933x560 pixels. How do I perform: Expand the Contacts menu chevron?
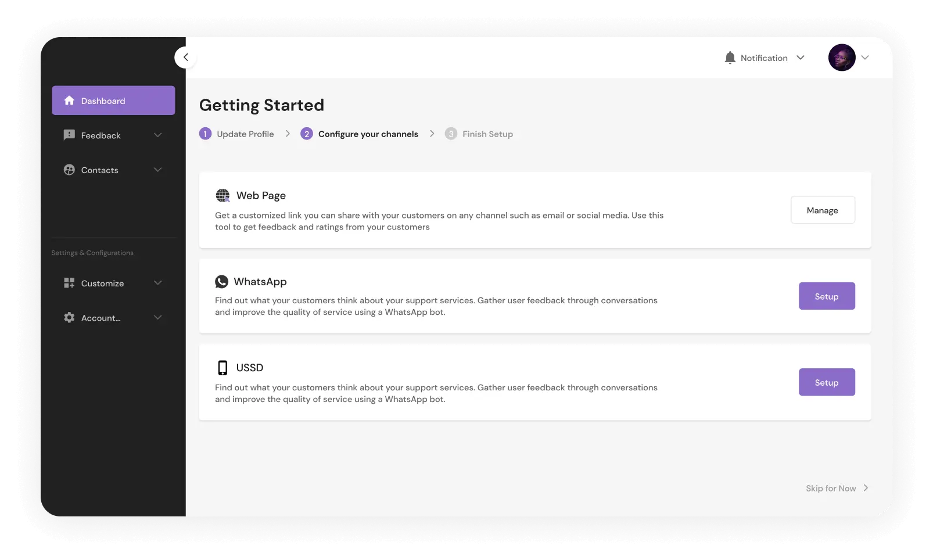pos(157,170)
